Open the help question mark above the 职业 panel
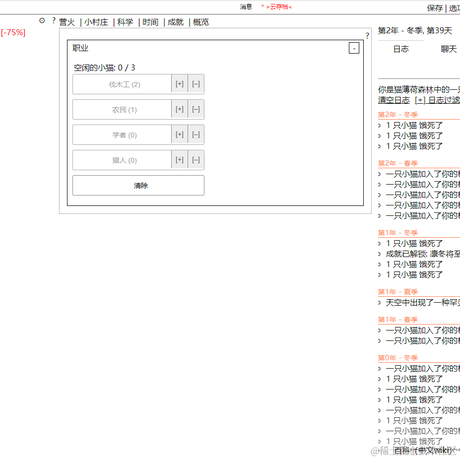Image resolution: width=460 pixels, height=460 pixels. [367, 36]
